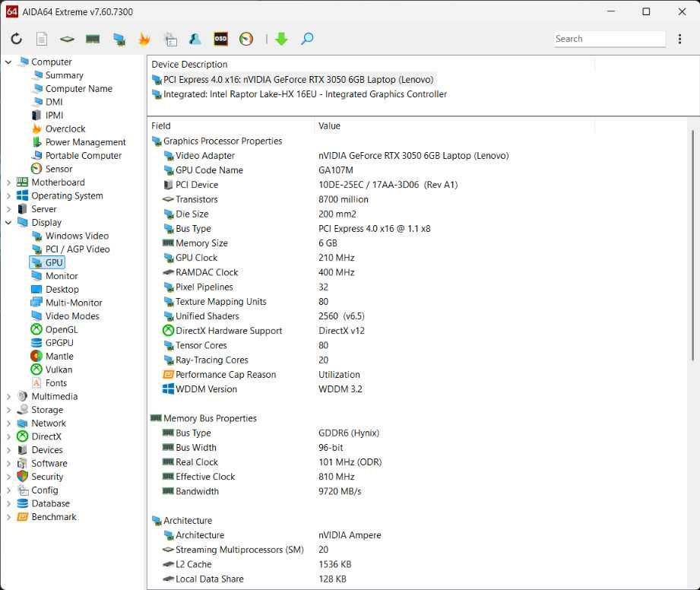Click the Device Description header
700x590 pixels.
point(371,65)
